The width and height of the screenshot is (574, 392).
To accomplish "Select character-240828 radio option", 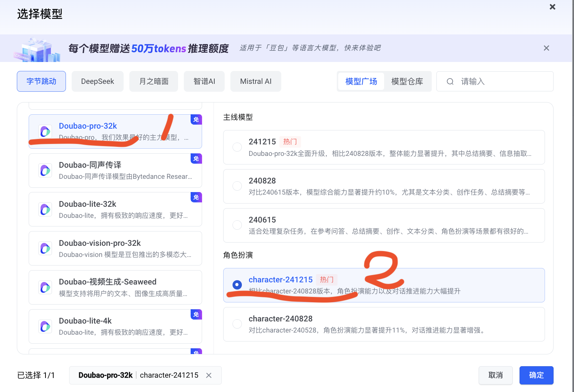I will [x=237, y=324].
